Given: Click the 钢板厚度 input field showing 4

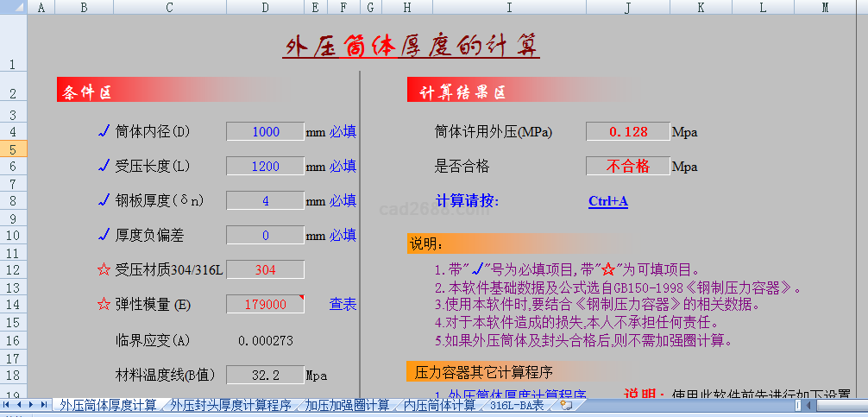Looking at the screenshot, I should (x=265, y=201).
